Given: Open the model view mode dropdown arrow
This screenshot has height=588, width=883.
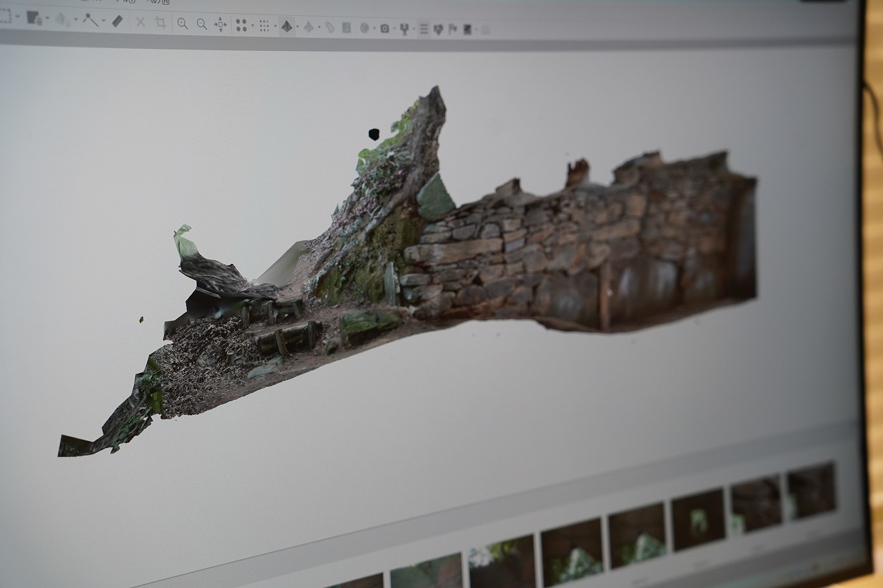Looking at the screenshot, I should click(297, 27).
